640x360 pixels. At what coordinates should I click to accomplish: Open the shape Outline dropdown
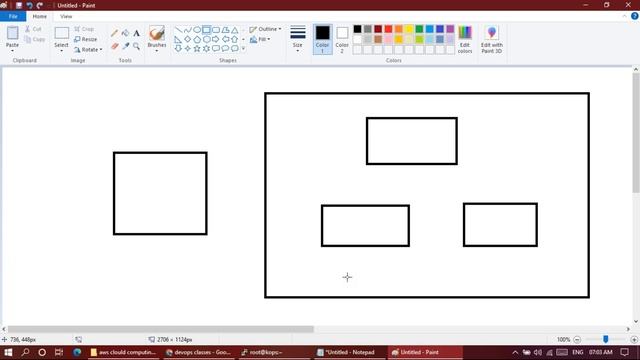coord(265,29)
